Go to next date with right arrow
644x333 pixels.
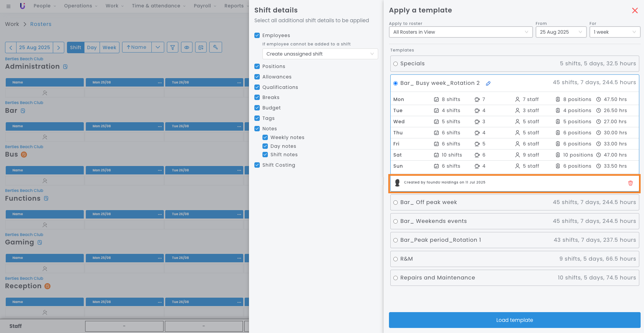pos(59,47)
